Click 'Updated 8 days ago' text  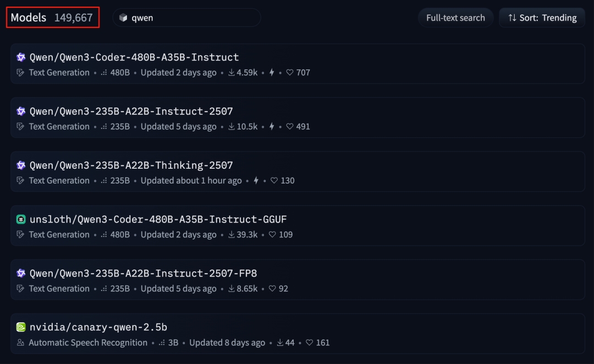pos(227,343)
